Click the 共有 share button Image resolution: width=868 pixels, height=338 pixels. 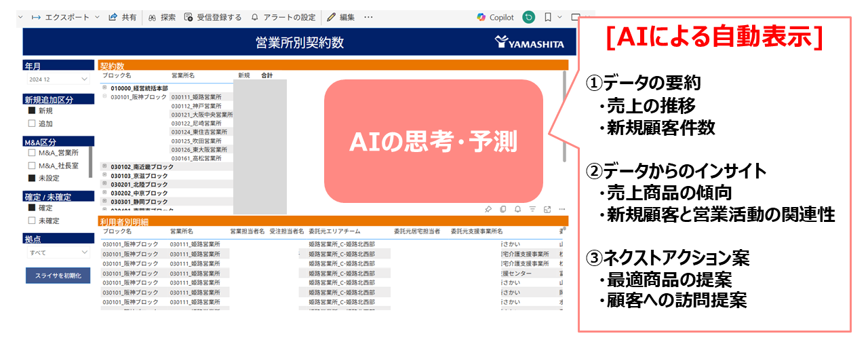pyautogui.click(x=123, y=17)
